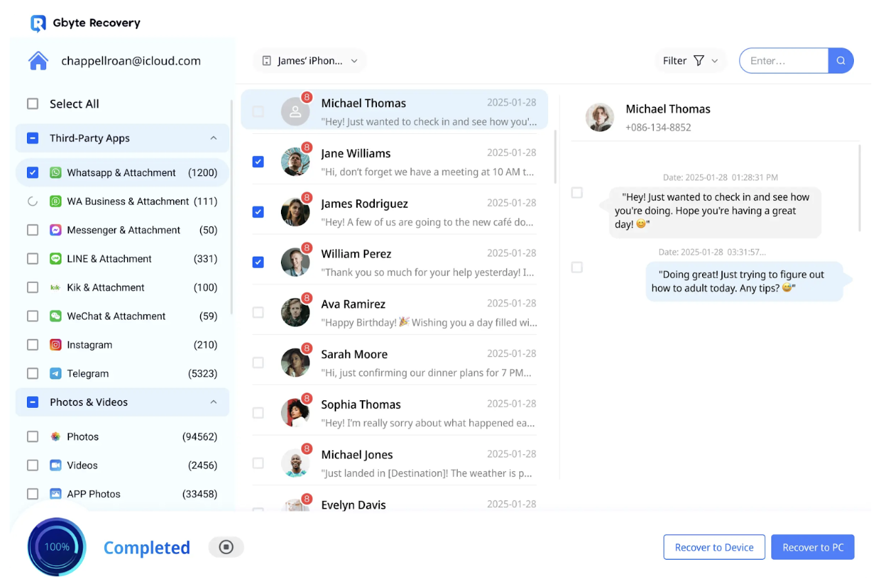Click the WeChat app icon in sidebar
Viewport: 874px width, 588px height.
coord(56,316)
